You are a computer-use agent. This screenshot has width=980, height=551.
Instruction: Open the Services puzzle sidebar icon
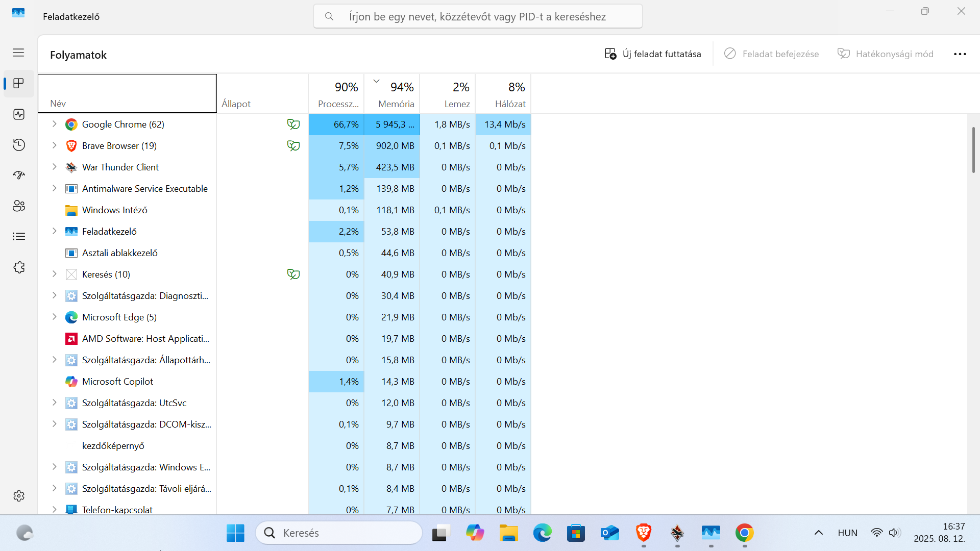coord(19,267)
